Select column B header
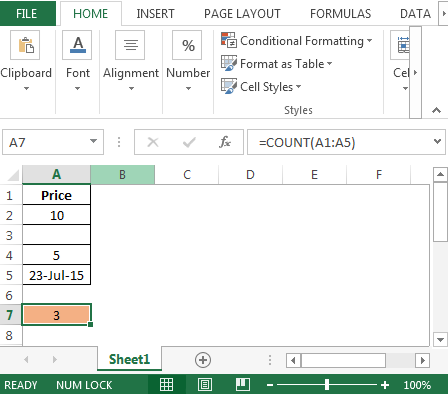The height and width of the screenshot is (394, 448). 122,174
